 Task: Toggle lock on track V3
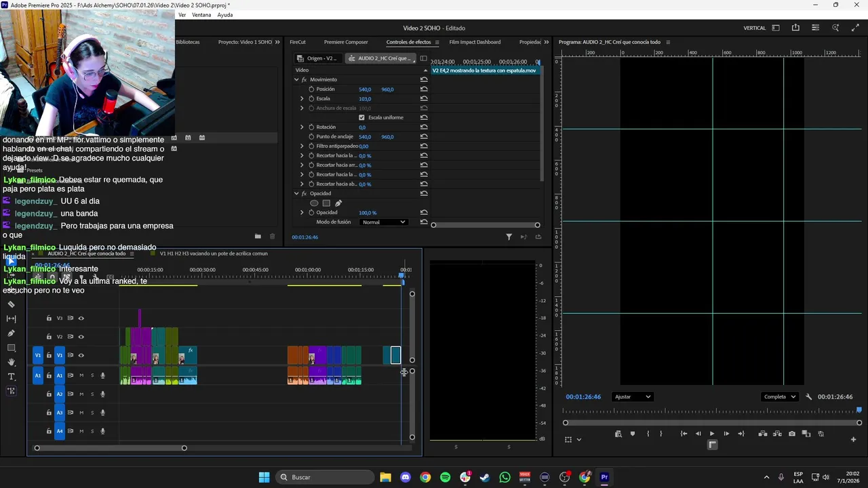(x=49, y=318)
